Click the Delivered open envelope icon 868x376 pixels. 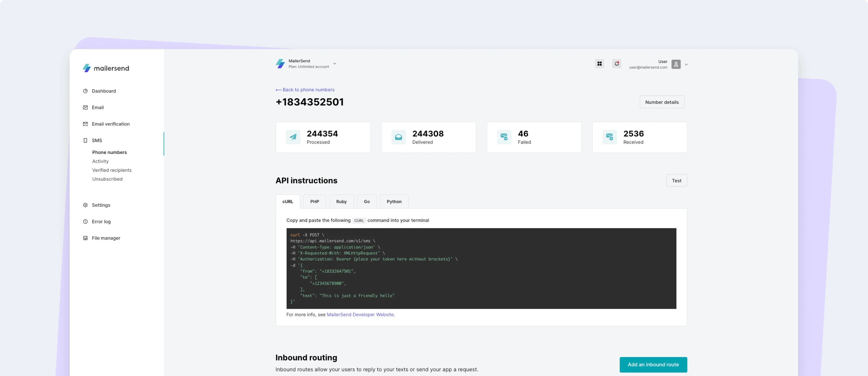[x=398, y=137]
